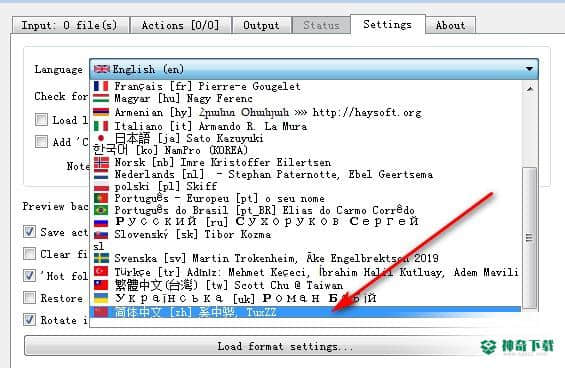This screenshot has height=368, width=565.
Task: Click the Brazilian flag icon
Action: 101,210
